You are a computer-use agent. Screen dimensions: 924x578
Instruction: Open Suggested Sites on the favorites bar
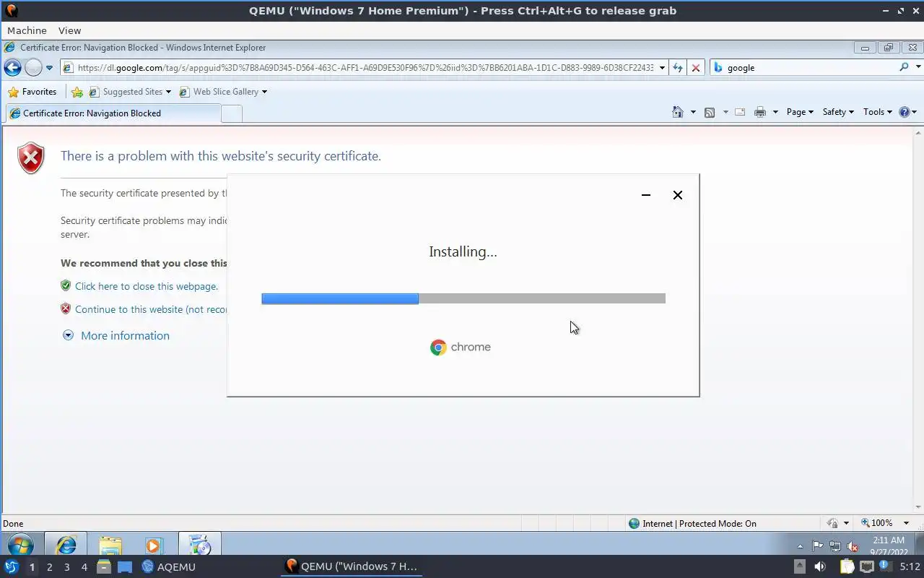130,92
